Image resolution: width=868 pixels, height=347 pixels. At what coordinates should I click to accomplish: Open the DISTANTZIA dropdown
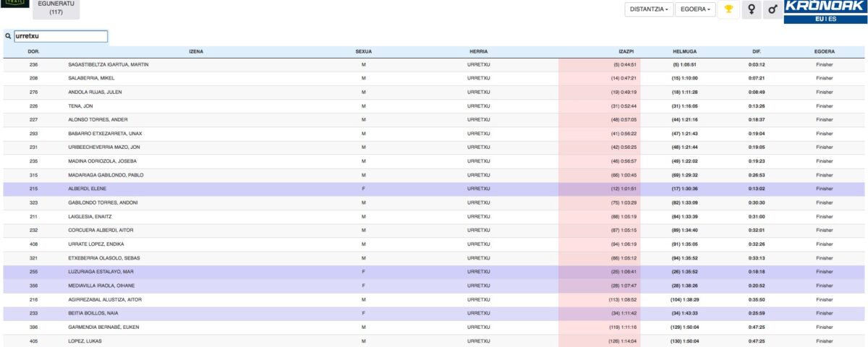[649, 9]
